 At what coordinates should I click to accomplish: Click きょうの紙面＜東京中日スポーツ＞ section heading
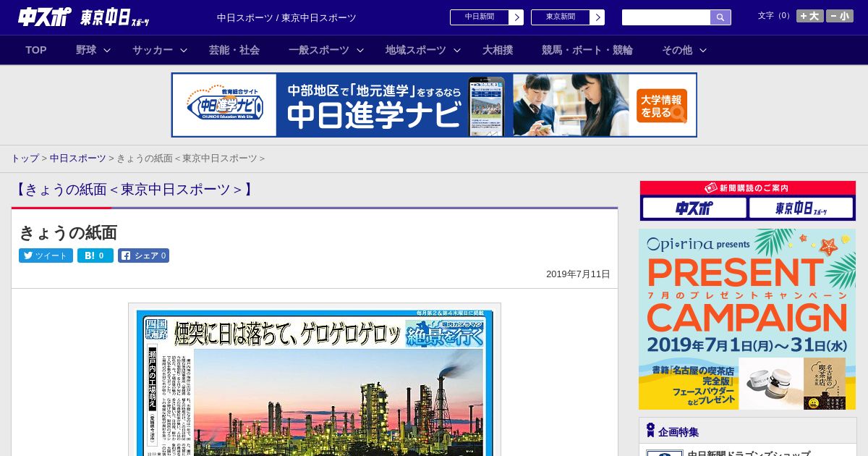134,190
